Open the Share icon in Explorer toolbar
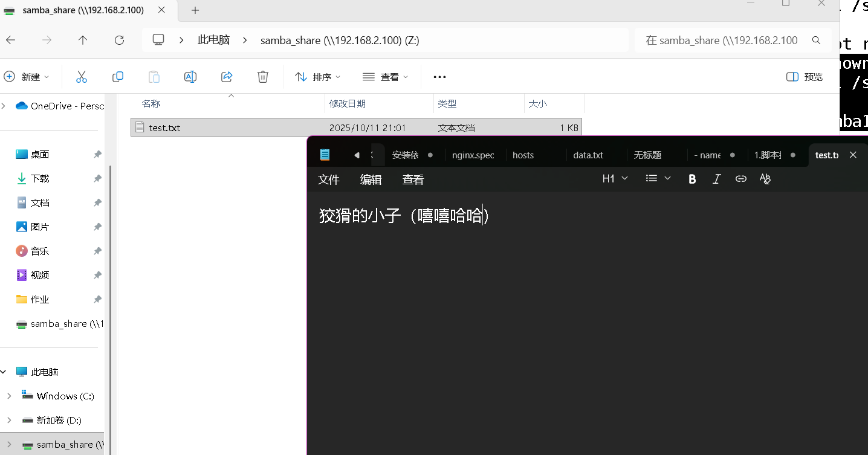The height and width of the screenshot is (455, 868). (226, 77)
